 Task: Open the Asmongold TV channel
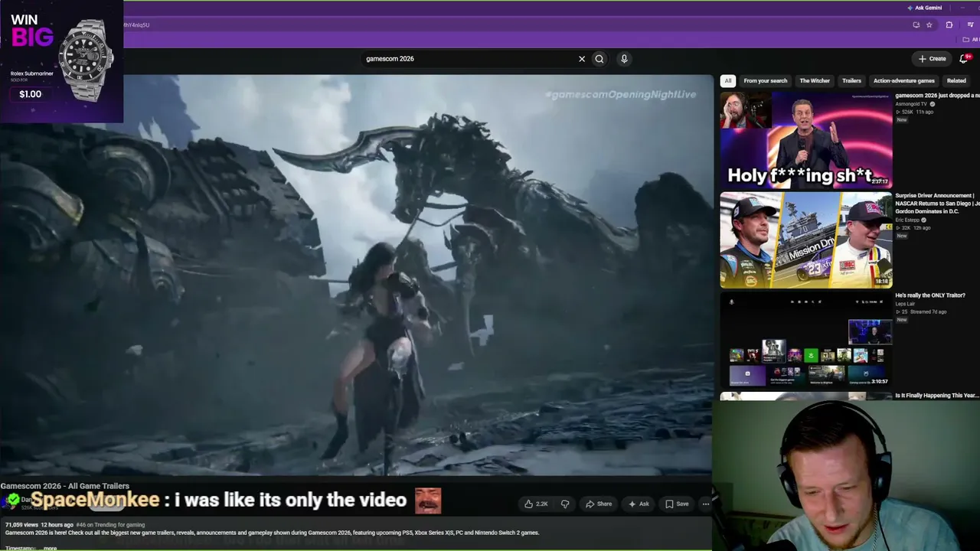pyautogui.click(x=911, y=103)
